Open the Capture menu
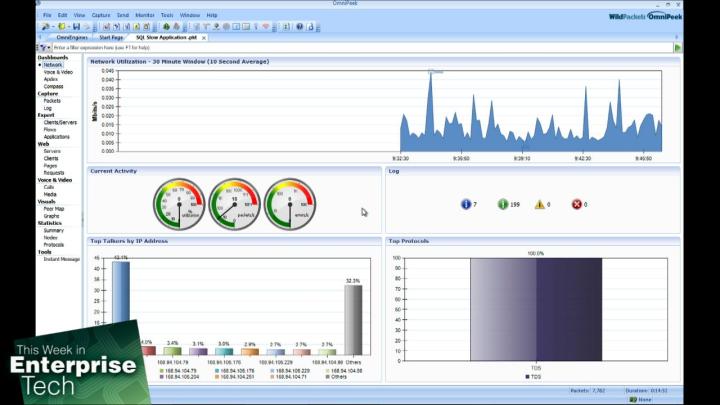The width and height of the screenshot is (720, 405). (x=101, y=15)
